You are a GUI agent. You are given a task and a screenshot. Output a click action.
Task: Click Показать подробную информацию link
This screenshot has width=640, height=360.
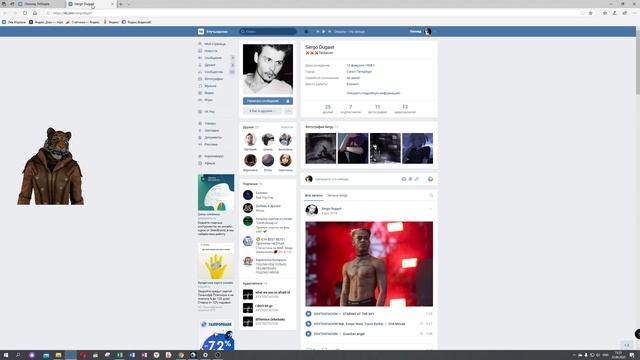click(373, 93)
